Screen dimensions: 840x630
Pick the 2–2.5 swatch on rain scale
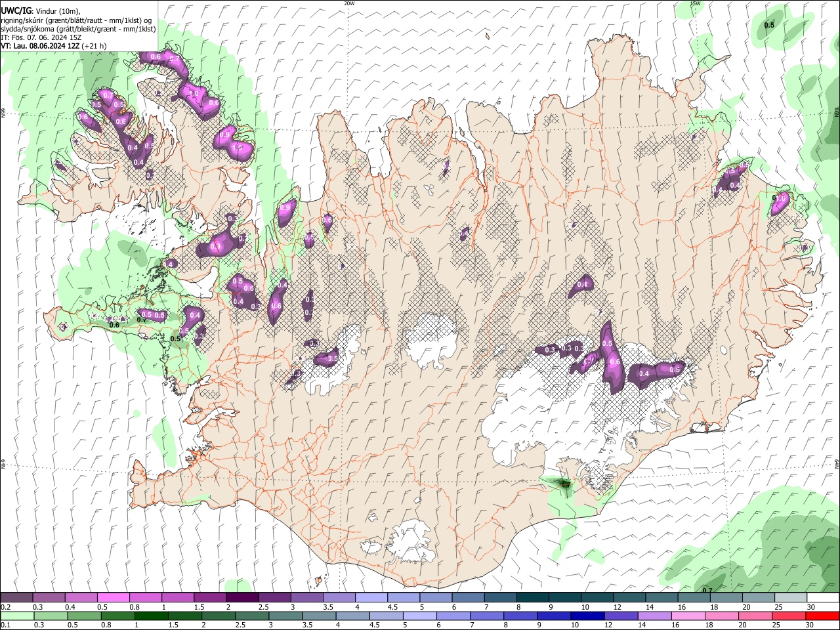click(x=219, y=616)
